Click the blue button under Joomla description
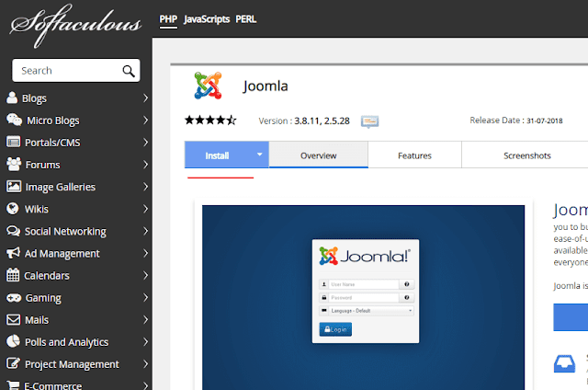Viewport: 588px width, 390px height. click(x=571, y=317)
